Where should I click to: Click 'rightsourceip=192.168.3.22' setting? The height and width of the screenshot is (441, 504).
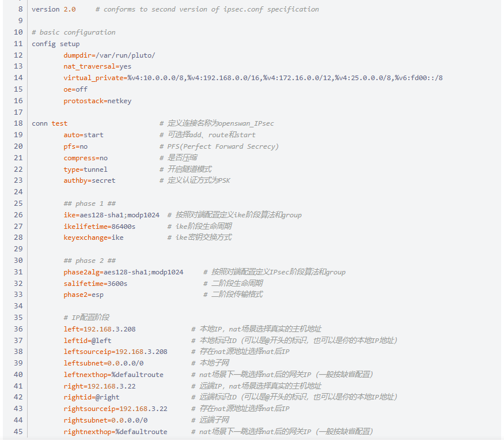[115, 409]
